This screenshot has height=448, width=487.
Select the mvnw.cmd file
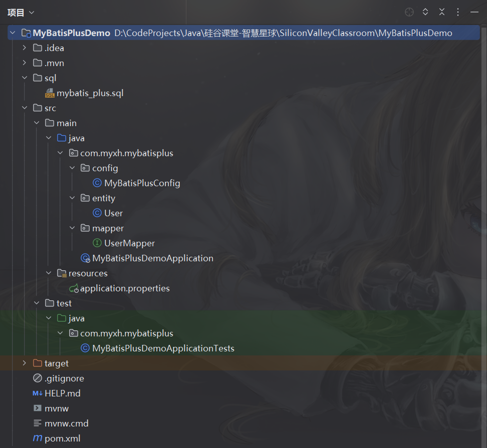coord(67,423)
